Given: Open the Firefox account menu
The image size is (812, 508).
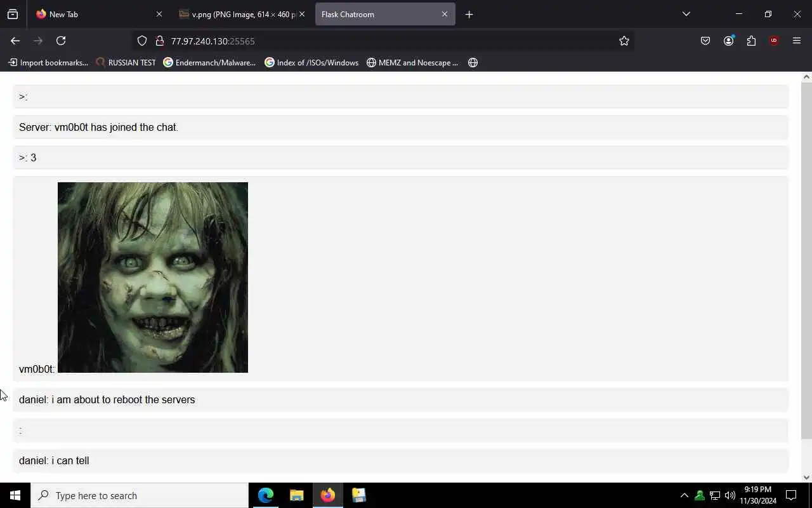Looking at the screenshot, I should coord(728,41).
